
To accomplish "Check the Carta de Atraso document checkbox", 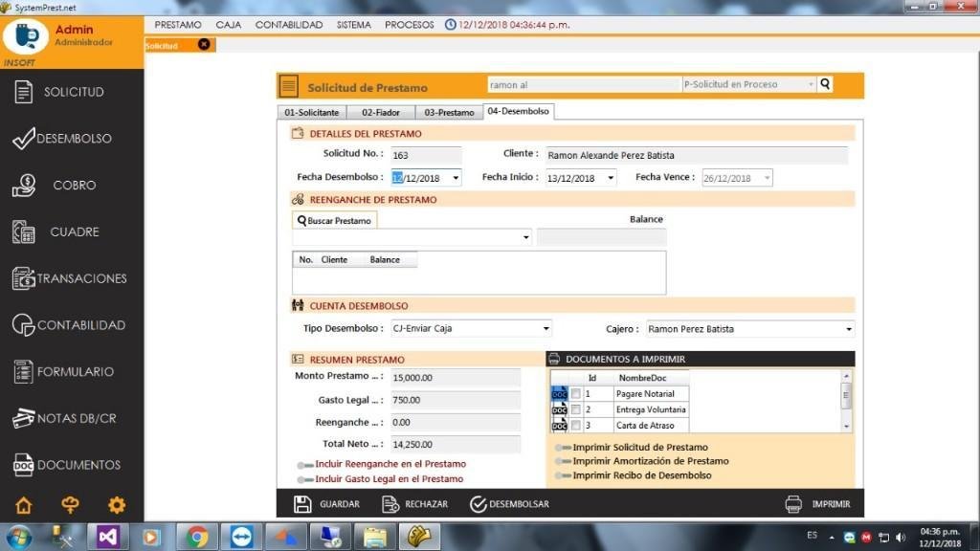I will (x=575, y=425).
